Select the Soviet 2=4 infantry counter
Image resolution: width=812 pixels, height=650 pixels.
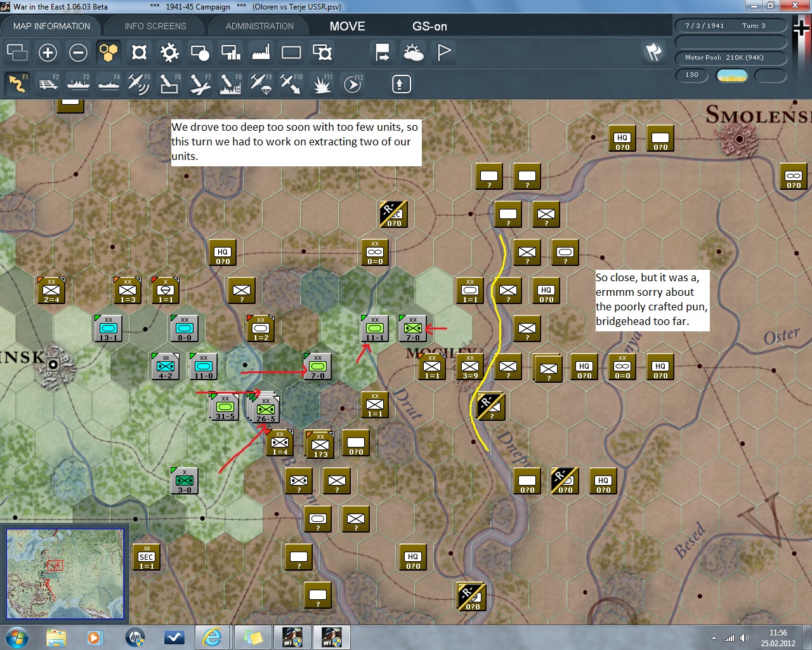51,290
